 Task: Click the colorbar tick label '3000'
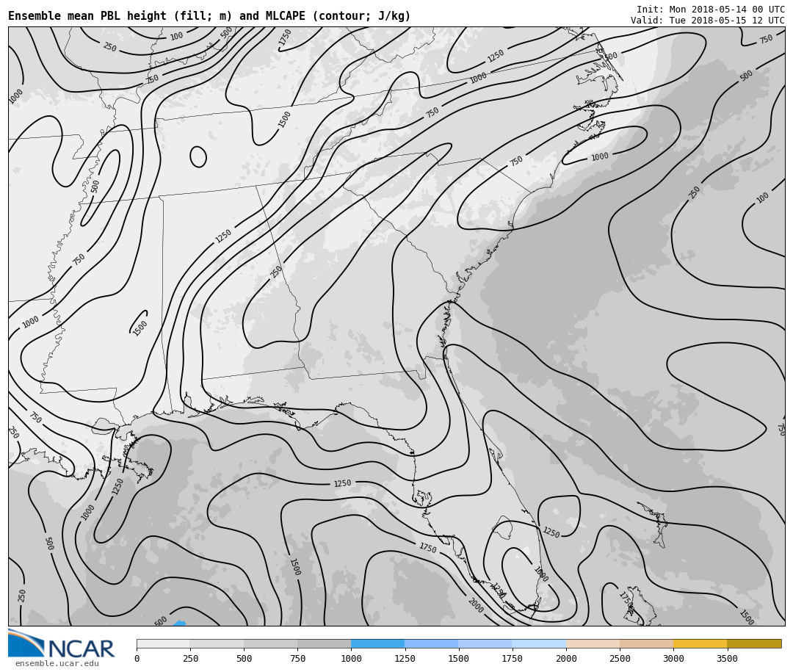pos(673,658)
